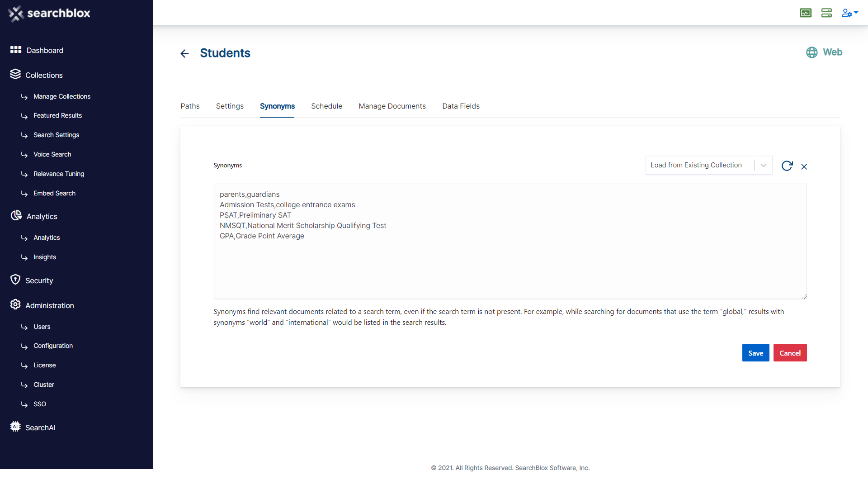Click the Analytics pie chart icon
The image size is (868, 480).
click(16, 215)
